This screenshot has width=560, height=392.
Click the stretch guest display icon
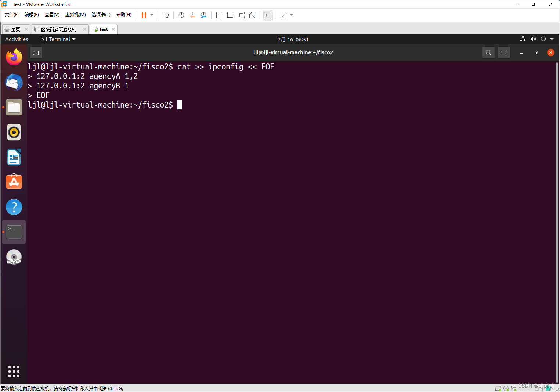click(x=284, y=15)
